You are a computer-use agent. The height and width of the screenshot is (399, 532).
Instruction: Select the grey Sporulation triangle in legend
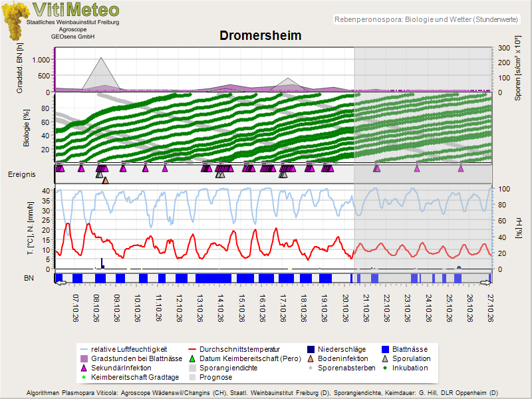tap(385, 358)
